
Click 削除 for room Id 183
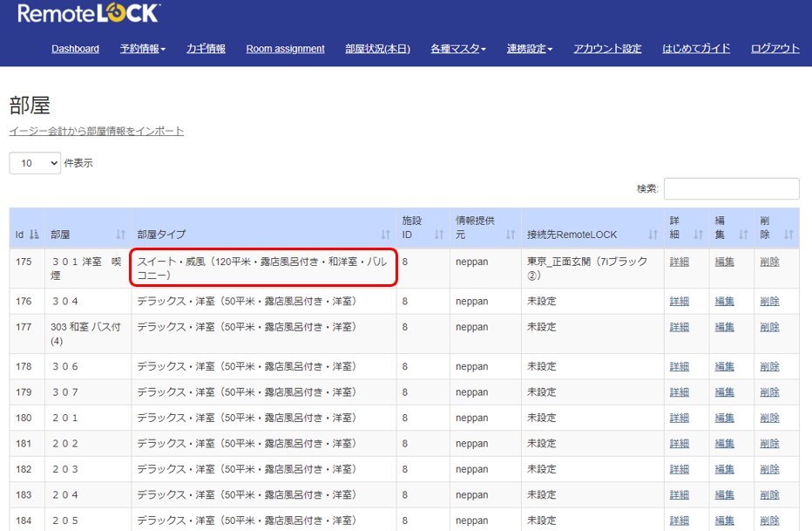pyautogui.click(x=769, y=494)
